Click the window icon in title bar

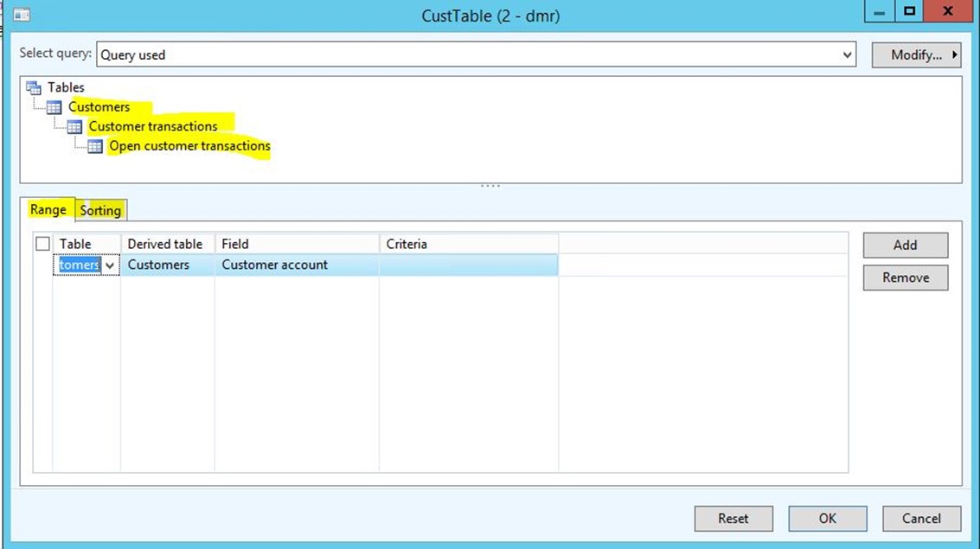(x=22, y=15)
